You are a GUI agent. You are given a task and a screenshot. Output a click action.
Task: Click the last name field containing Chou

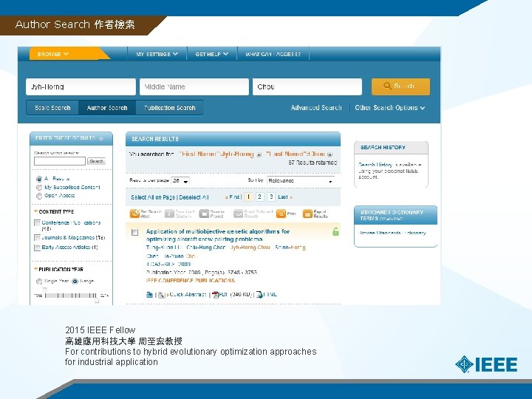307,87
